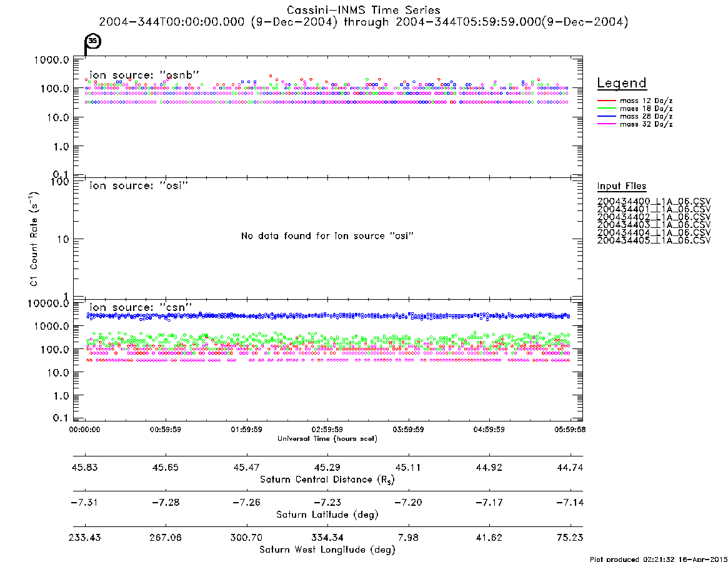Select input file 200434405_L1A_06.CSV

(x=654, y=240)
